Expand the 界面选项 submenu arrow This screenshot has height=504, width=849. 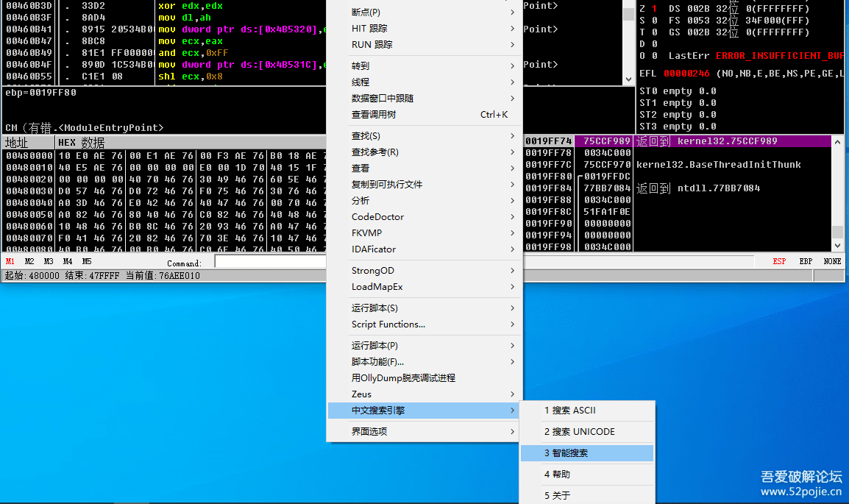(512, 432)
